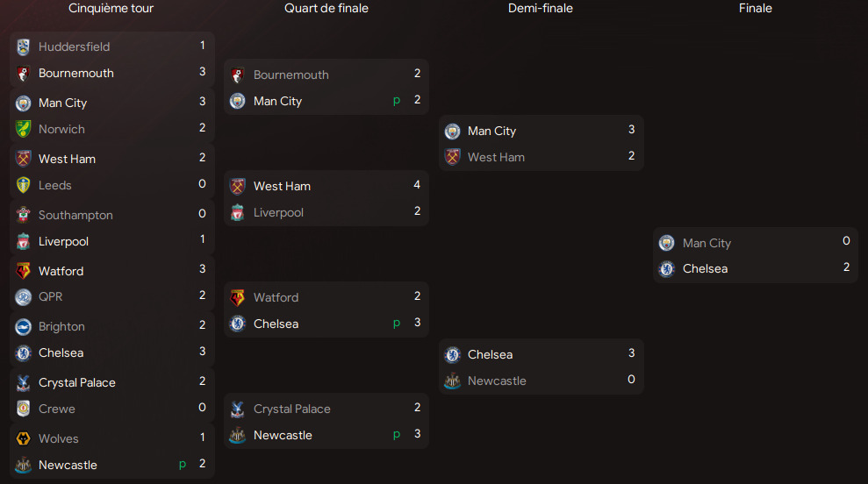Click the Huddersfield club crest
The height and width of the screenshot is (484, 868).
[x=24, y=47]
